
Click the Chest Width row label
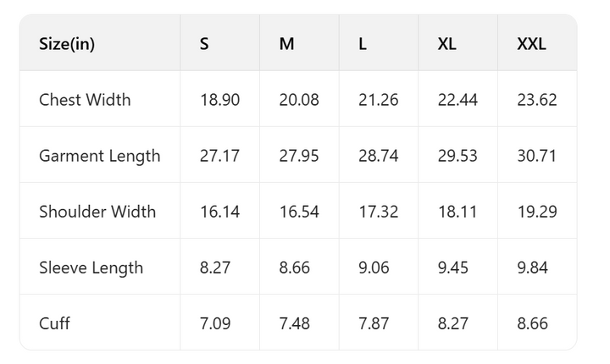(85, 100)
